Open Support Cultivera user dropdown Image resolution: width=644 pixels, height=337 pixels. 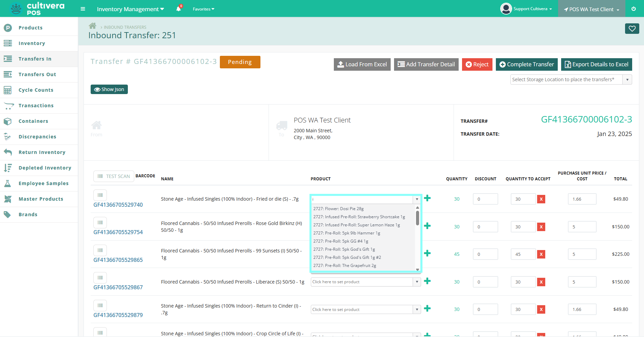[x=533, y=9]
